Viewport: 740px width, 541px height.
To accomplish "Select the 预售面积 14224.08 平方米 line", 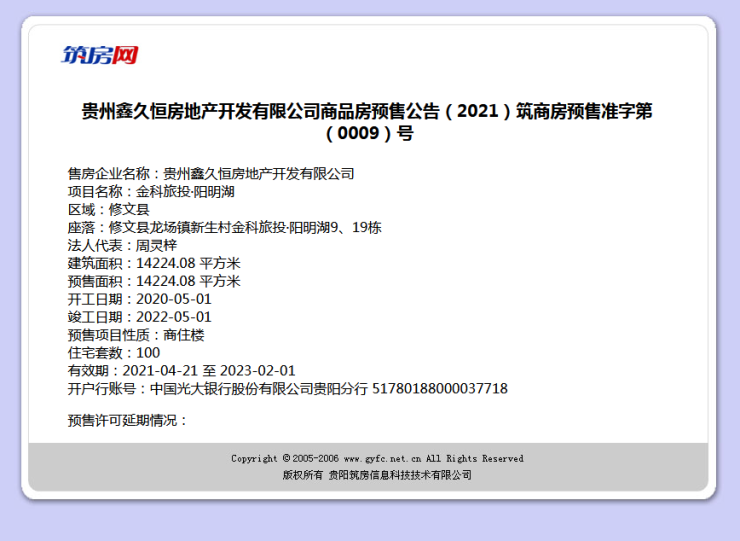I will pos(154,281).
